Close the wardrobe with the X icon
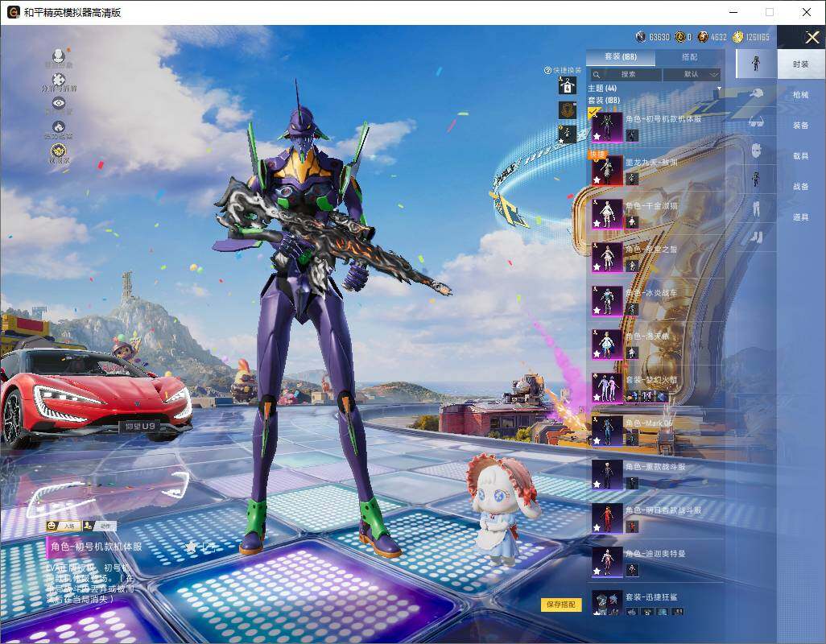Screen dimensions: 826x644 [812, 38]
